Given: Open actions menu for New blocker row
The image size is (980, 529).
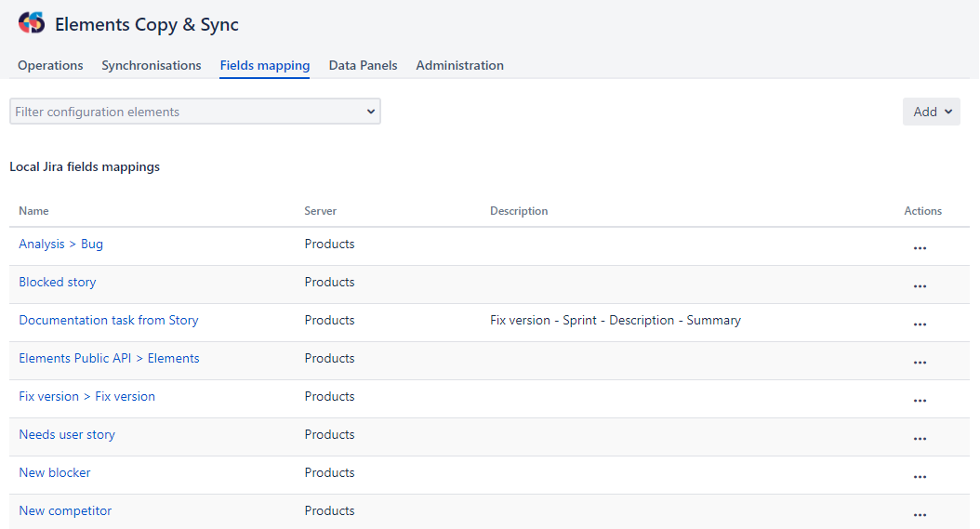Looking at the screenshot, I should pyautogui.click(x=920, y=477).
